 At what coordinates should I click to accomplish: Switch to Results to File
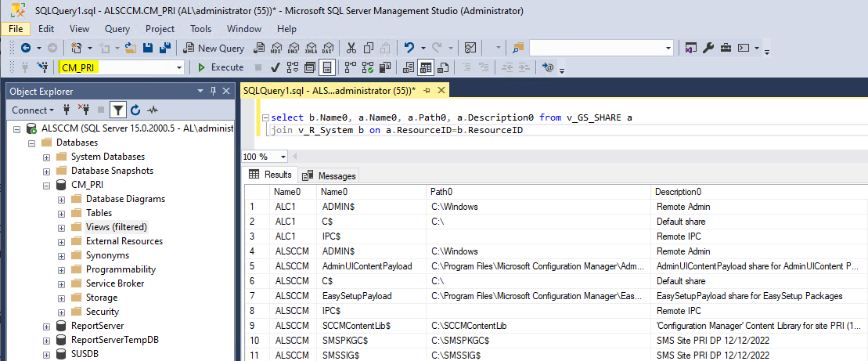click(x=443, y=67)
